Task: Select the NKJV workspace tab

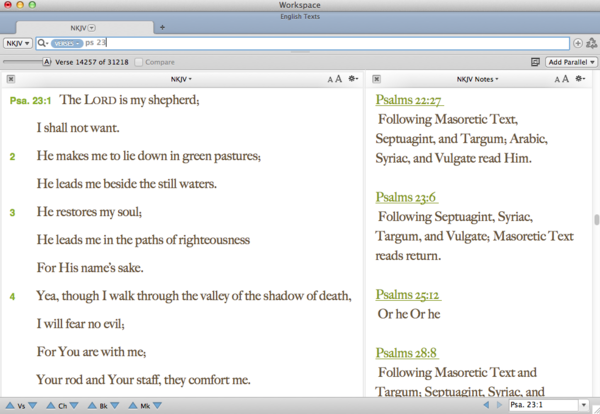Action: point(84,28)
